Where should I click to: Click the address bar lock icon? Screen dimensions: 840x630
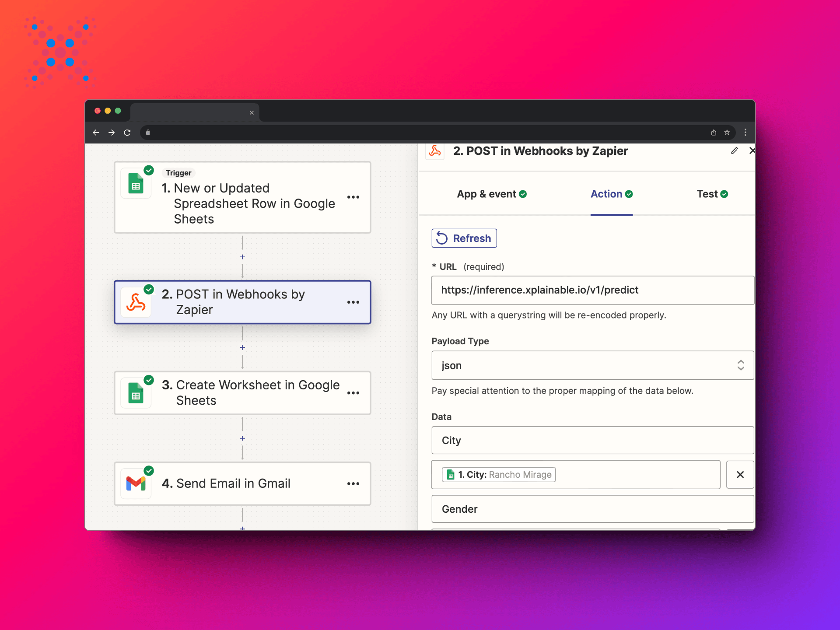click(148, 133)
